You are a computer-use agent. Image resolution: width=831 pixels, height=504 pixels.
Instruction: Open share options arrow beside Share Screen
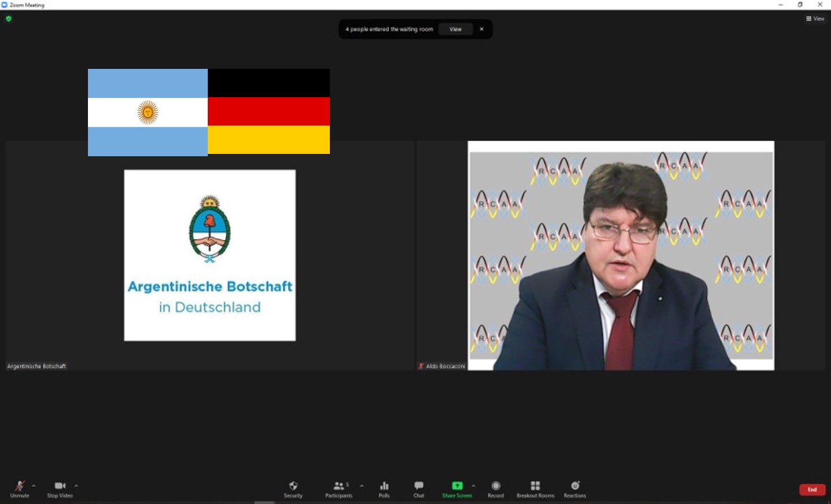click(x=473, y=485)
